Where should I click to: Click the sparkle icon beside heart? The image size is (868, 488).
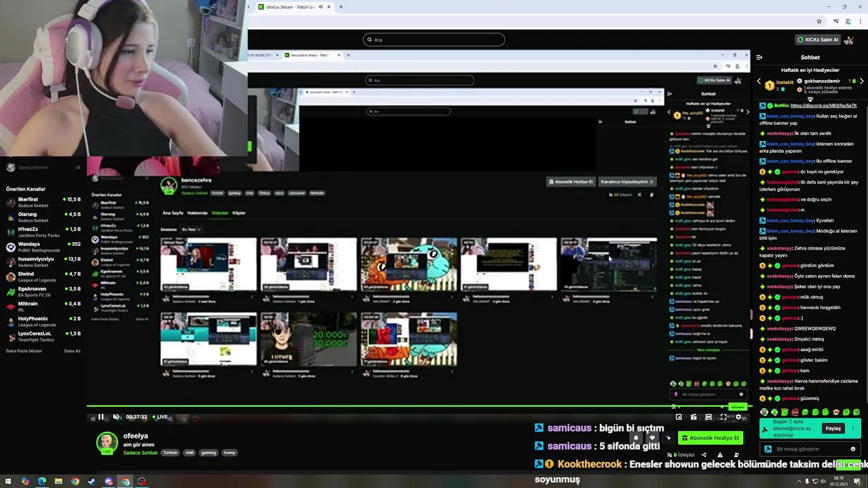point(669,438)
